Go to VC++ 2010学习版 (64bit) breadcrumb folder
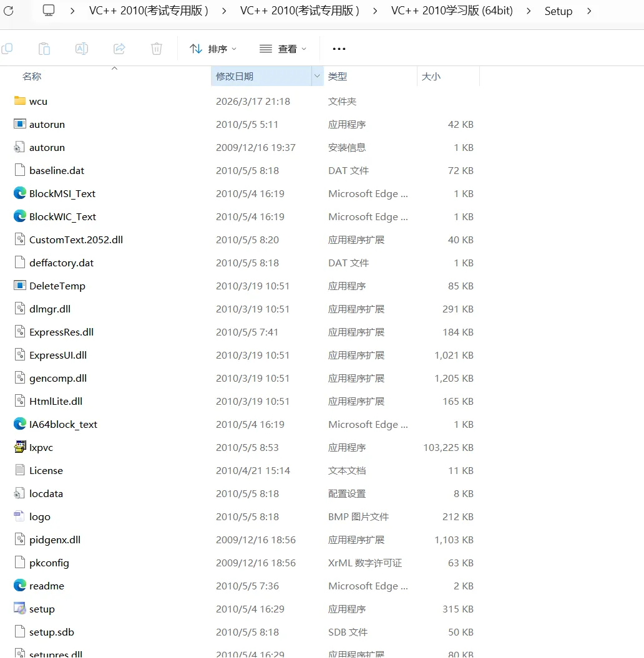 tap(452, 11)
